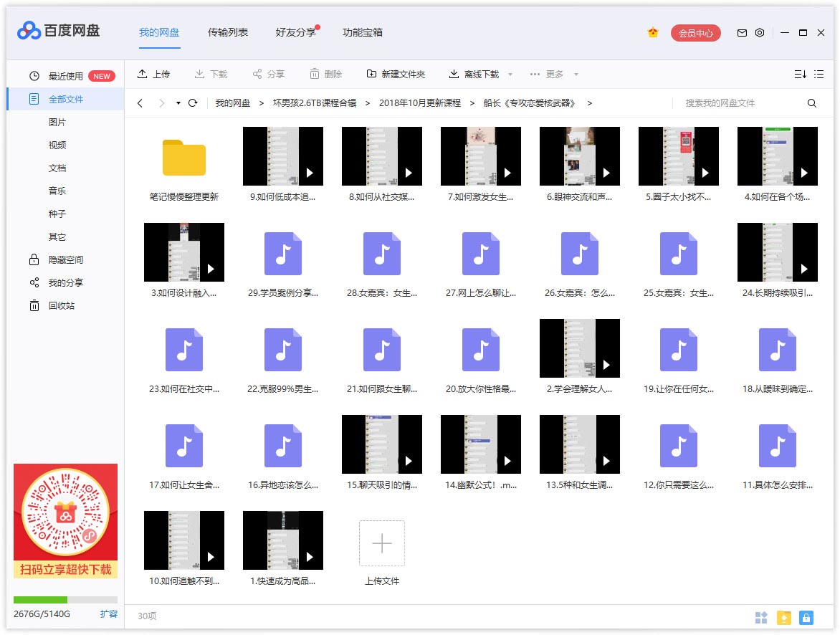840x635 pixels.
Task: Open video thumbnail 9.如何低成本追
Action: click(283, 156)
